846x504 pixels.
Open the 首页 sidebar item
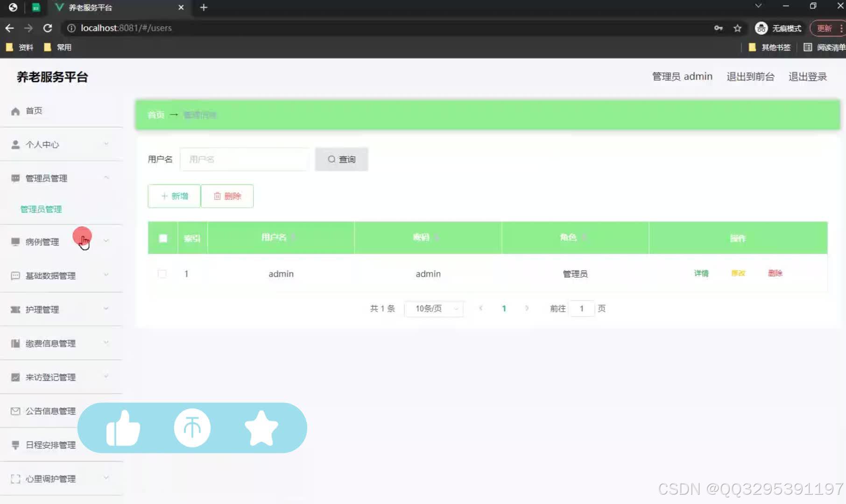click(x=61, y=111)
